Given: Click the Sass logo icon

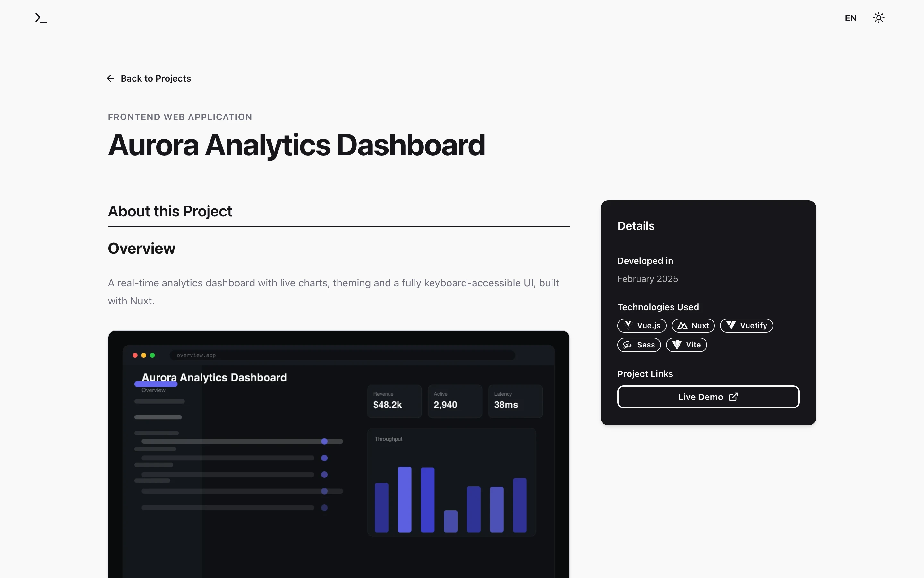Looking at the screenshot, I should [x=628, y=345].
